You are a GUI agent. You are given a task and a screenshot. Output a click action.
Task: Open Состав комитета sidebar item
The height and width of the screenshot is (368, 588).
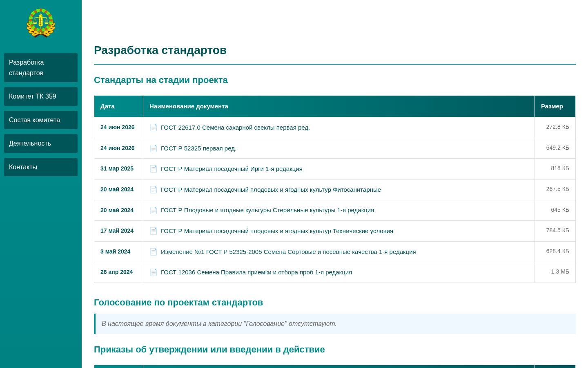coord(41,120)
